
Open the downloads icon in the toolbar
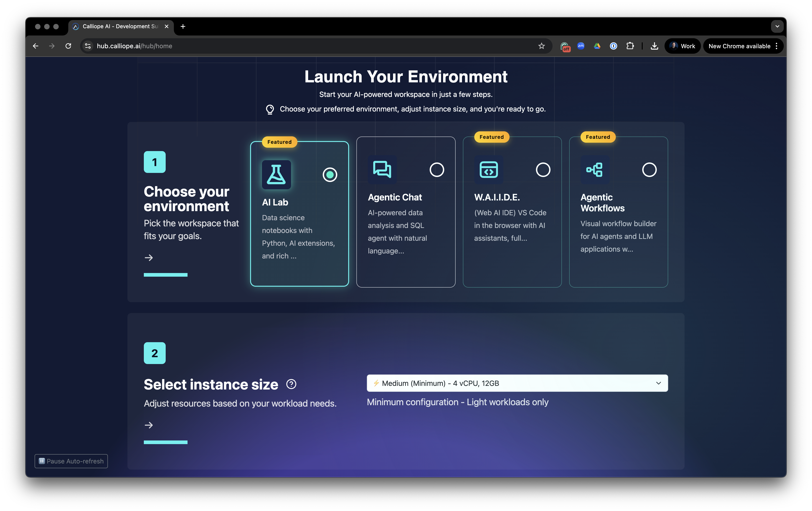pyautogui.click(x=654, y=46)
